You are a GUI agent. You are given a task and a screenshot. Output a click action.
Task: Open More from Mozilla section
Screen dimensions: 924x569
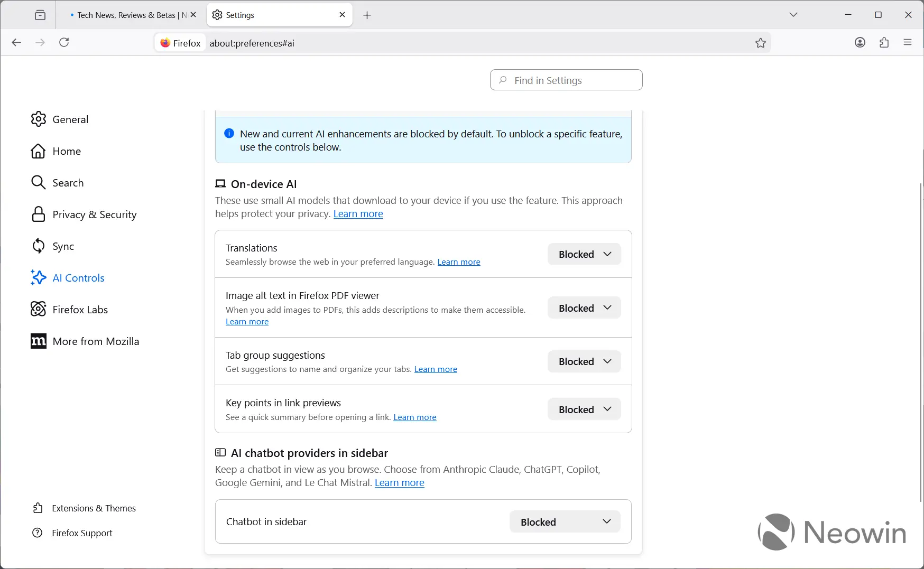(x=96, y=341)
